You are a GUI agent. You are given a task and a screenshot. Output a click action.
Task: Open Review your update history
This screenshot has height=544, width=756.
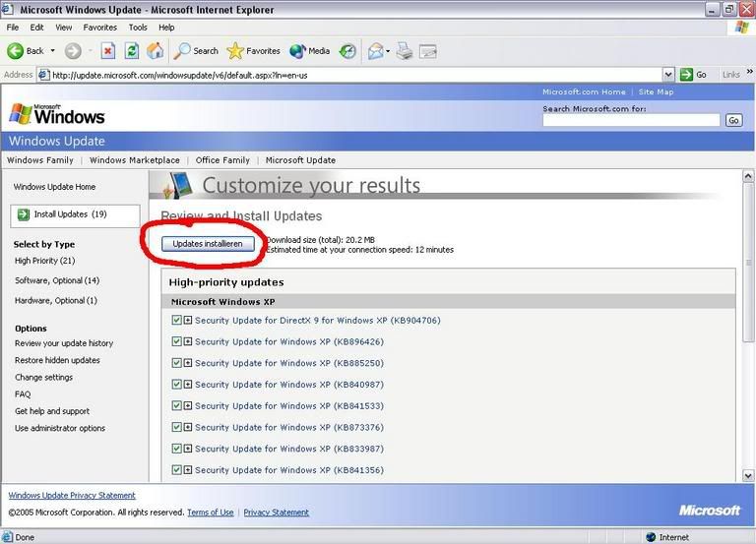pyautogui.click(x=64, y=343)
